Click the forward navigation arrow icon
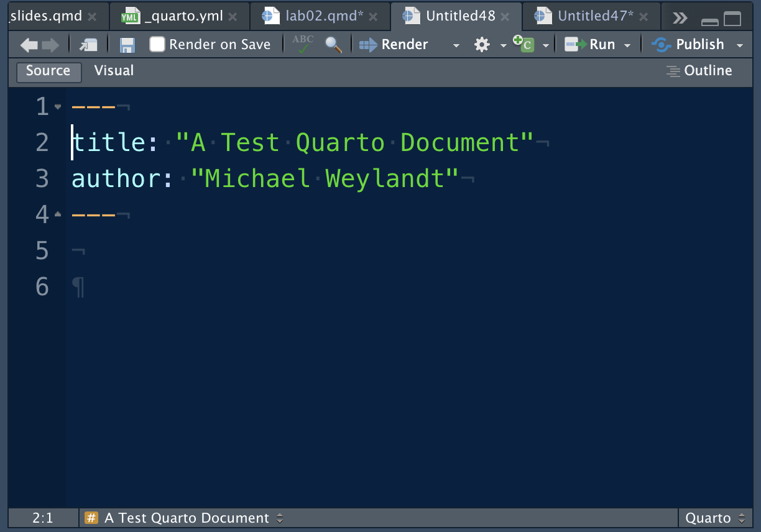Viewport: 761px width, 532px height. 50,45
